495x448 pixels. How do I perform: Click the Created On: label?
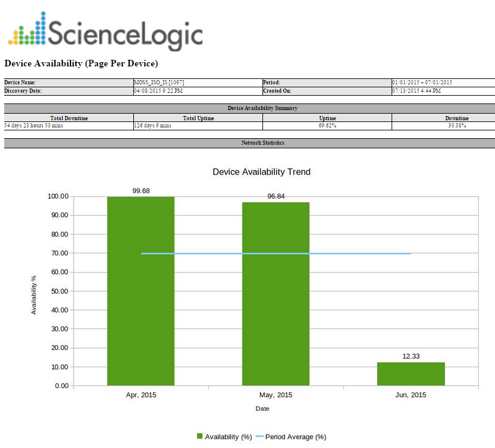pos(277,91)
